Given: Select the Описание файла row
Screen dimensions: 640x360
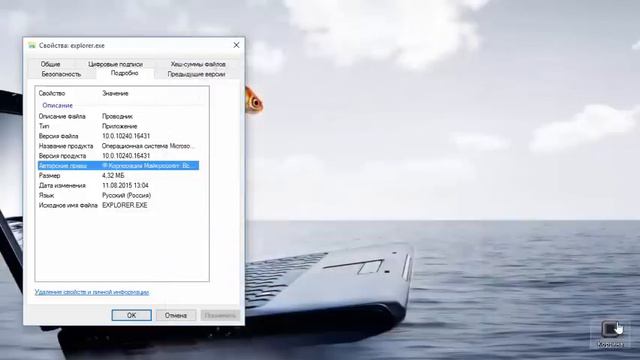Looking at the screenshot, I should 118,116.
